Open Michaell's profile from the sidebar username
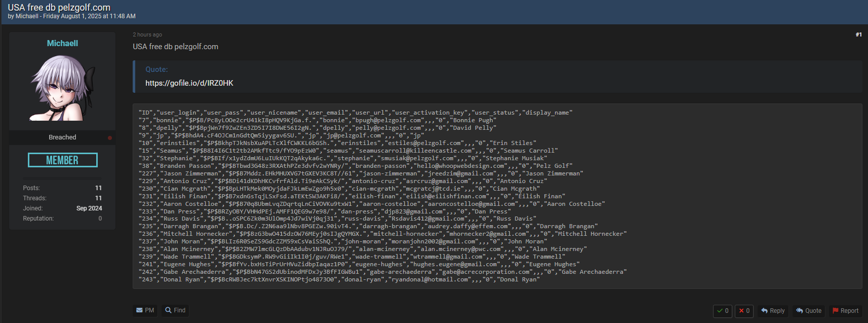Viewport: 868px width, 323px height. (x=62, y=44)
